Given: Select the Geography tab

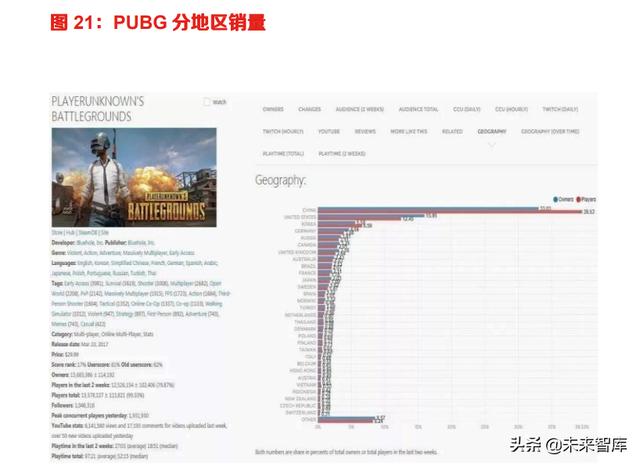Looking at the screenshot, I should point(492,131).
